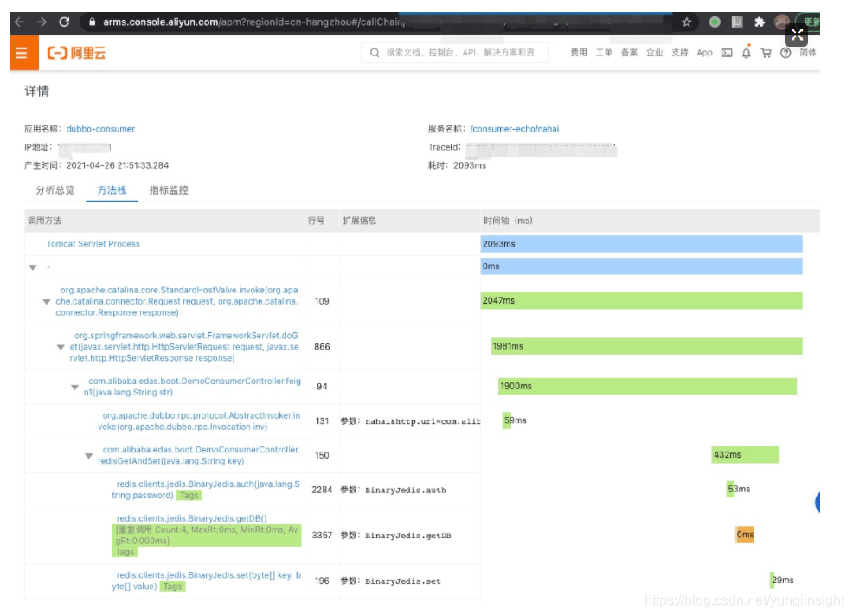The image size is (853, 616).
Task: Open help question mark icon
Action: (786, 53)
